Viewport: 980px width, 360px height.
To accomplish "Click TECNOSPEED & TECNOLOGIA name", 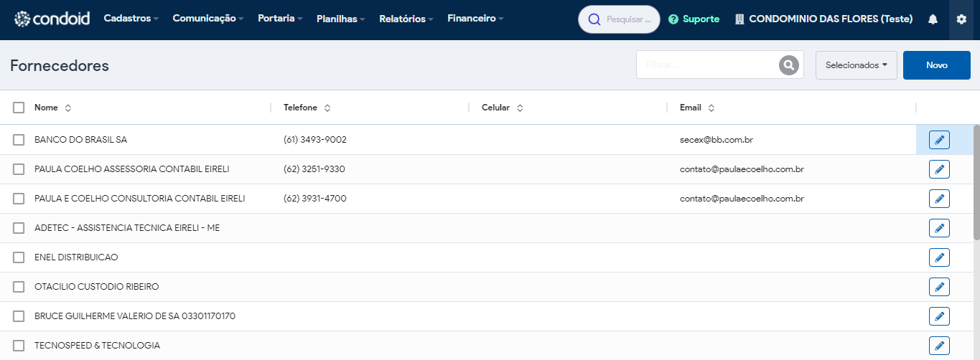I will point(97,346).
